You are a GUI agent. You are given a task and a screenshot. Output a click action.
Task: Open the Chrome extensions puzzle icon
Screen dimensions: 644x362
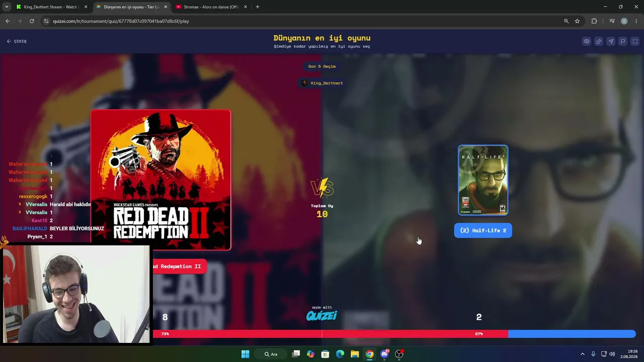[594, 21]
